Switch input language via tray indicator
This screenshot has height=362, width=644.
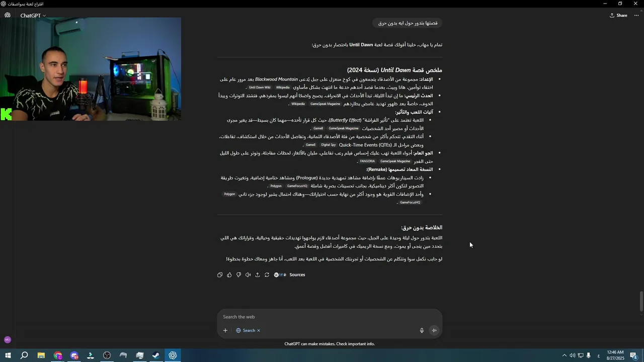pyautogui.click(x=598, y=355)
